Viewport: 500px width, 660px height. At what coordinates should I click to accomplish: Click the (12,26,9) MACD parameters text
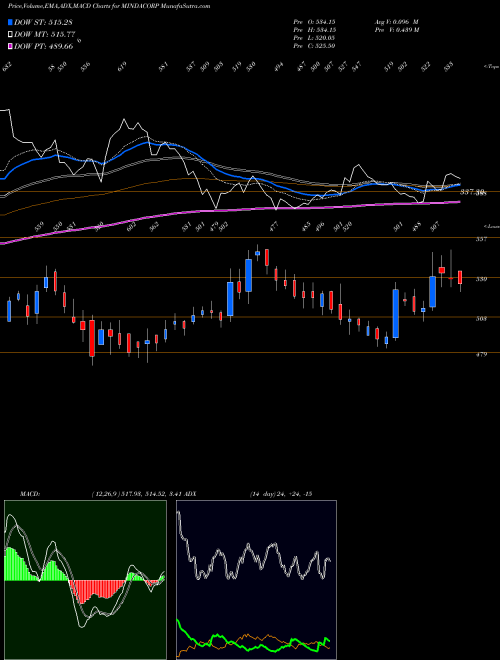pos(136,494)
